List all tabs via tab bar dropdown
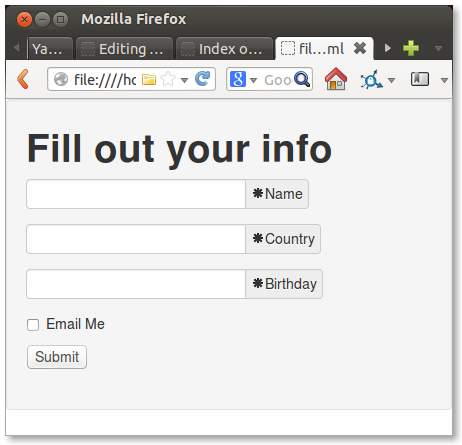462x445 pixels. [438, 49]
